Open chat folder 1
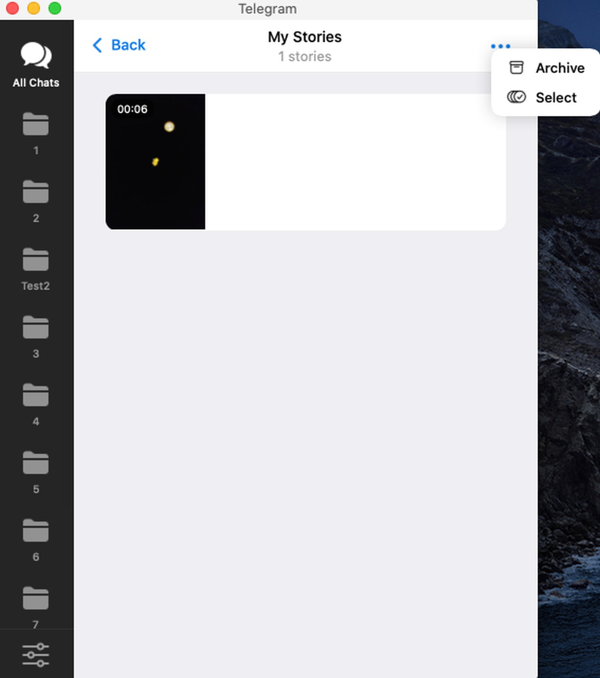 (x=36, y=132)
